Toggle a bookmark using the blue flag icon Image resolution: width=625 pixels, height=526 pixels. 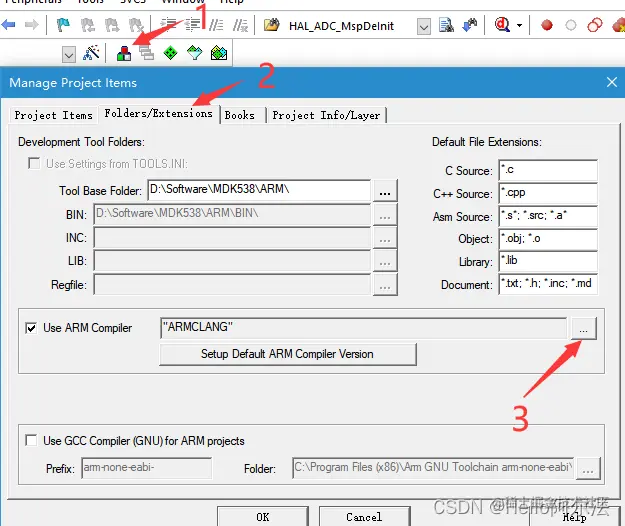click(x=63, y=25)
